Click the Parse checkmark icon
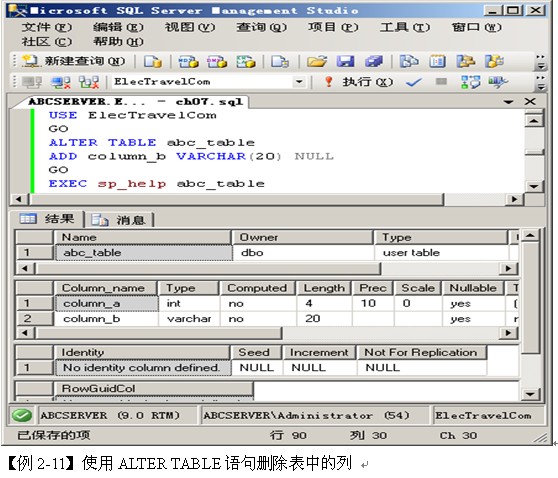The image size is (558, 478). click(414, 83)
